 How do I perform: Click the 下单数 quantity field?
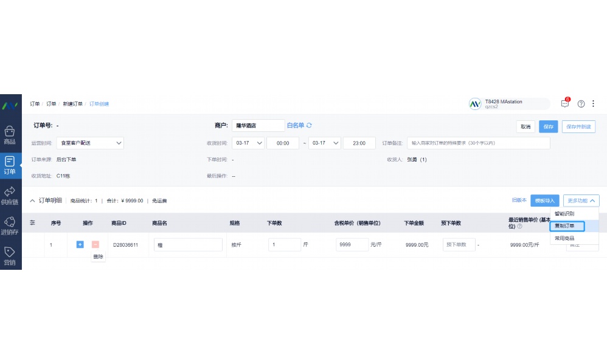tap(285, 245)
